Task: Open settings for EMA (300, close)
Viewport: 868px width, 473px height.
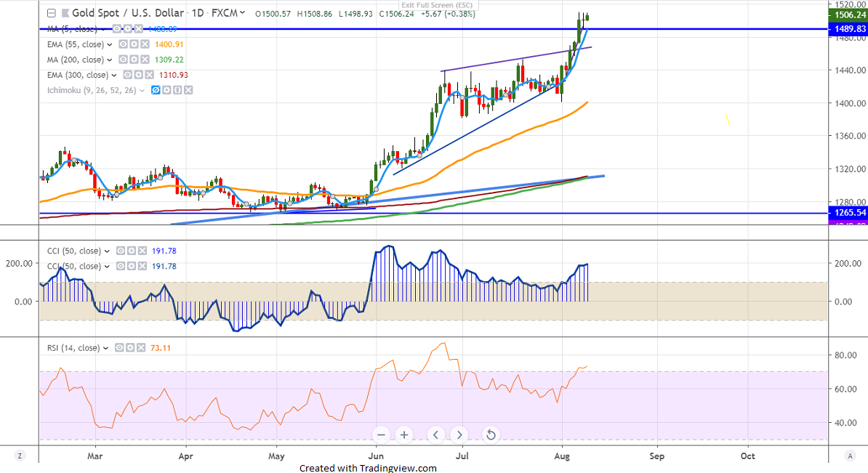Action: [x=138, y=75]
